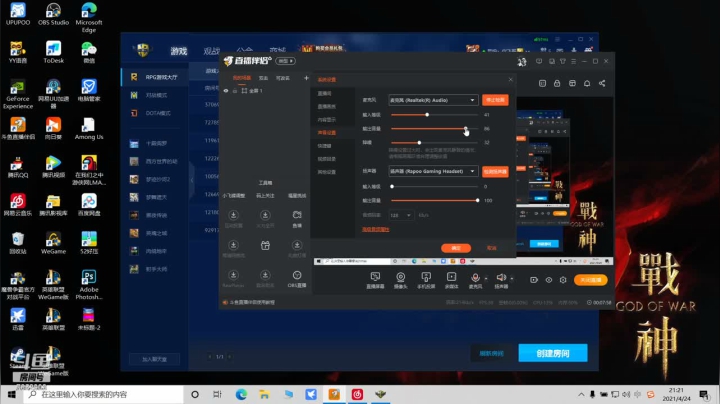The width and height of the screenshot is (720, 404).
Task: Click 创建房间 button in game platform
Action: (x=553, y=353)
